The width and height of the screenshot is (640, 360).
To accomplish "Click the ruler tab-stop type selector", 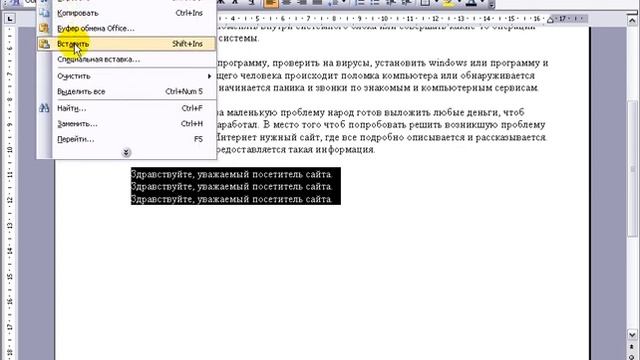I will tap(10, 18).
